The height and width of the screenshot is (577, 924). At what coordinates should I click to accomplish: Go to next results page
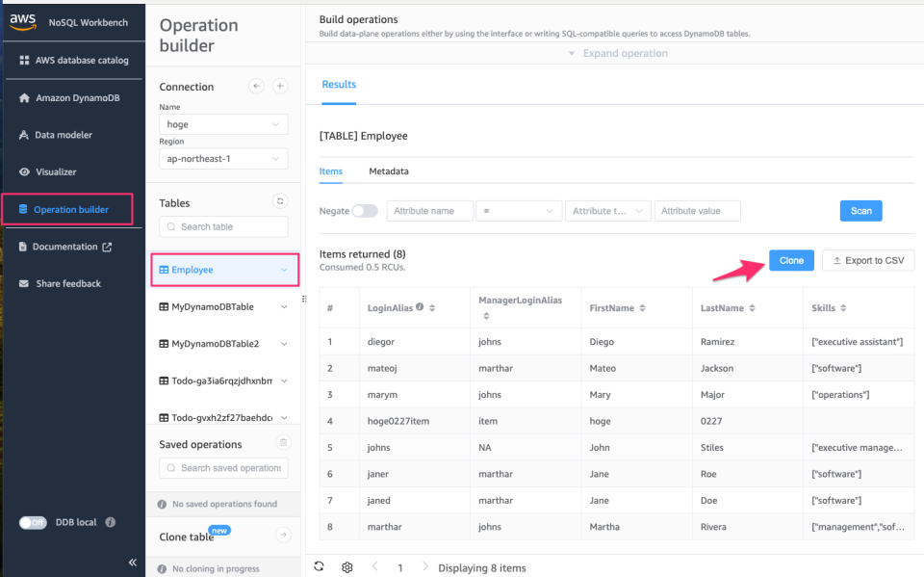pos(424,566)
